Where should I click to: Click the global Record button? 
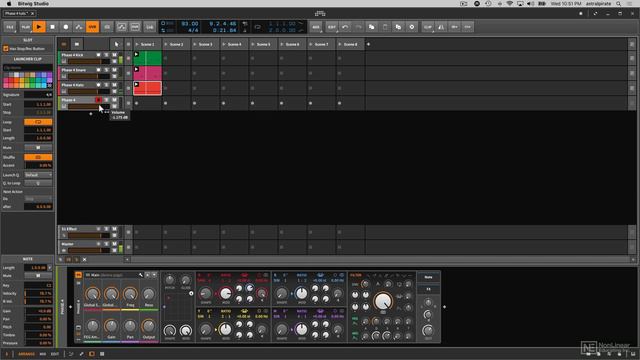(66, 27)
